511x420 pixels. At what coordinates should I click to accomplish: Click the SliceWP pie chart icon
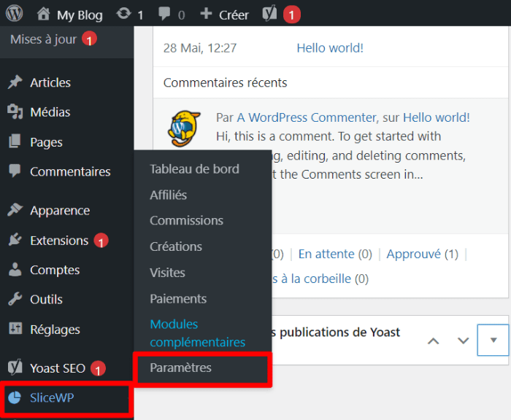[x=15, y=397]
